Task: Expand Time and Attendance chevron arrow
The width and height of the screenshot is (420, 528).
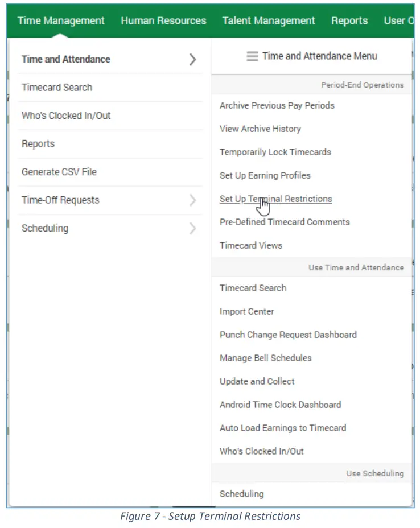Action: 192,59
